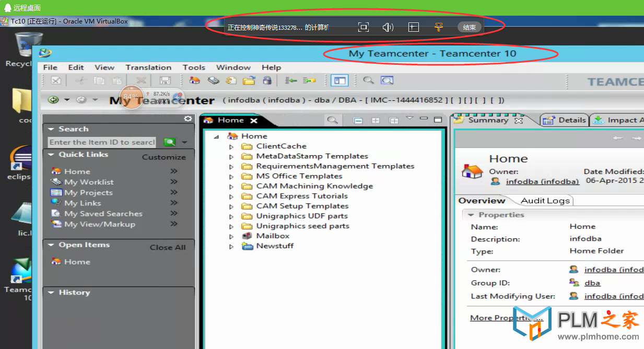Click the dba Group ID link

[592, 283]
